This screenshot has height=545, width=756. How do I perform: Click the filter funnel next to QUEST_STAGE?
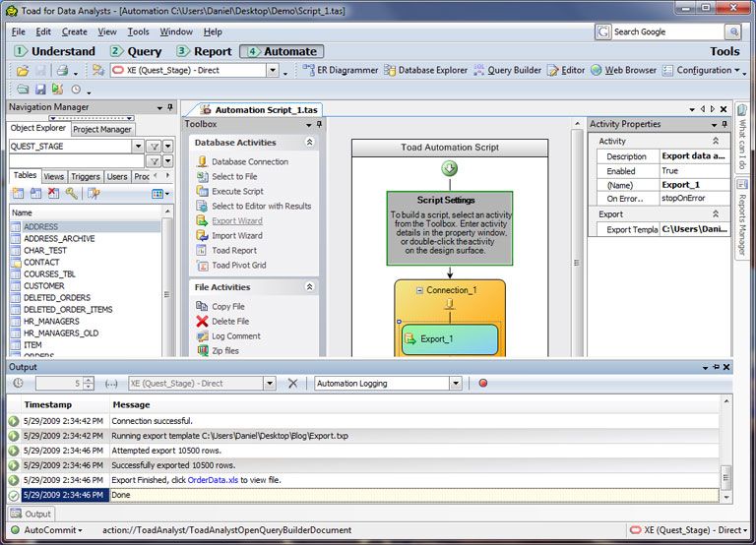pyautogui.click(x=154, y=146)
